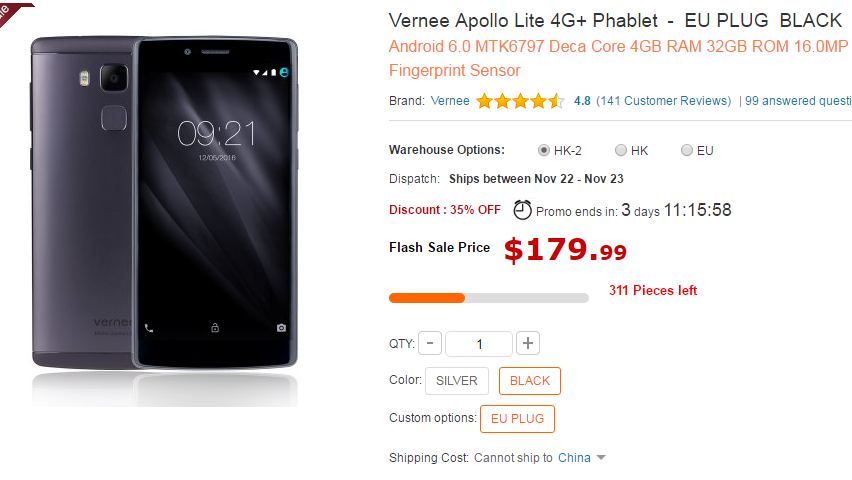This screenshot has width=852, height=480.
Task: Open the Vernee brand link
Action: pos(449,101)
